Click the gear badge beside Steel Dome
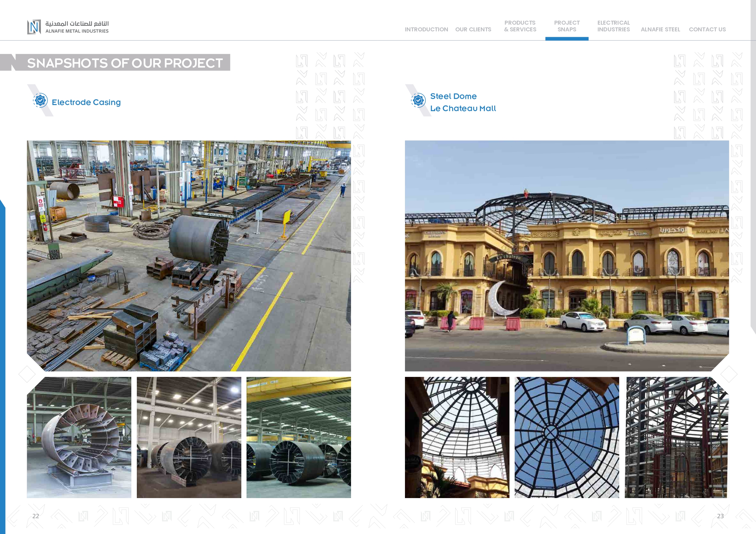756x534 pixels. coord(418,100)
